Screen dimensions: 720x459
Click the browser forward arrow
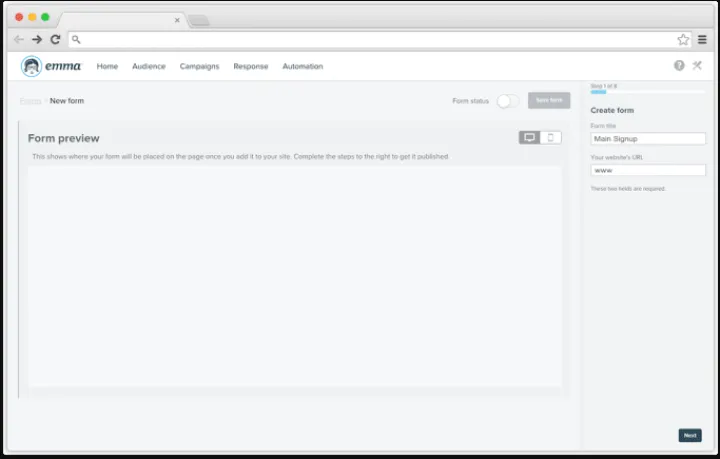point(37,39)
